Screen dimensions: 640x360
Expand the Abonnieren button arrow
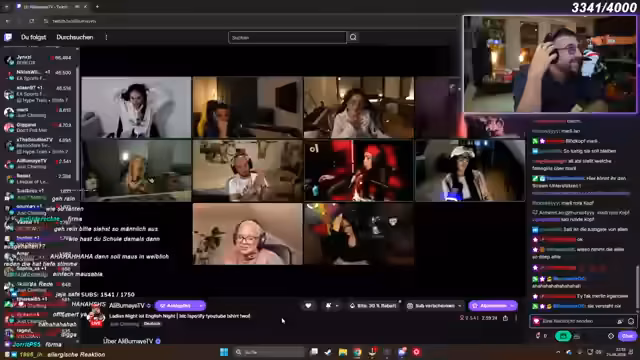(512, 306)
